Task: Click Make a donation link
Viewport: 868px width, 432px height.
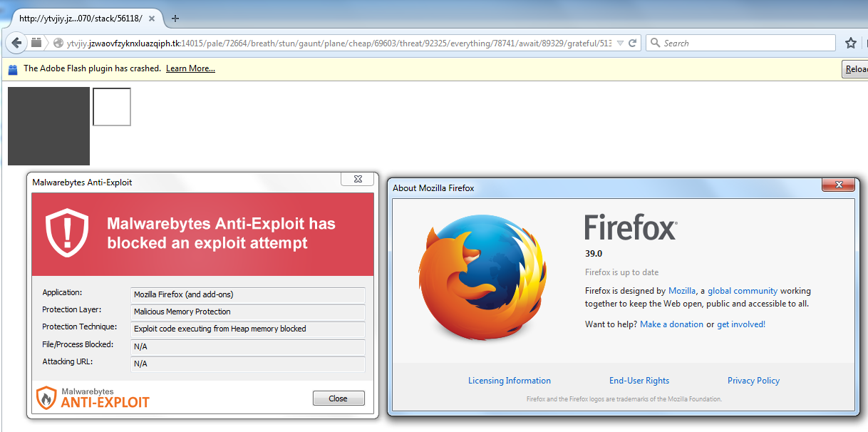Action: [671, 324]
